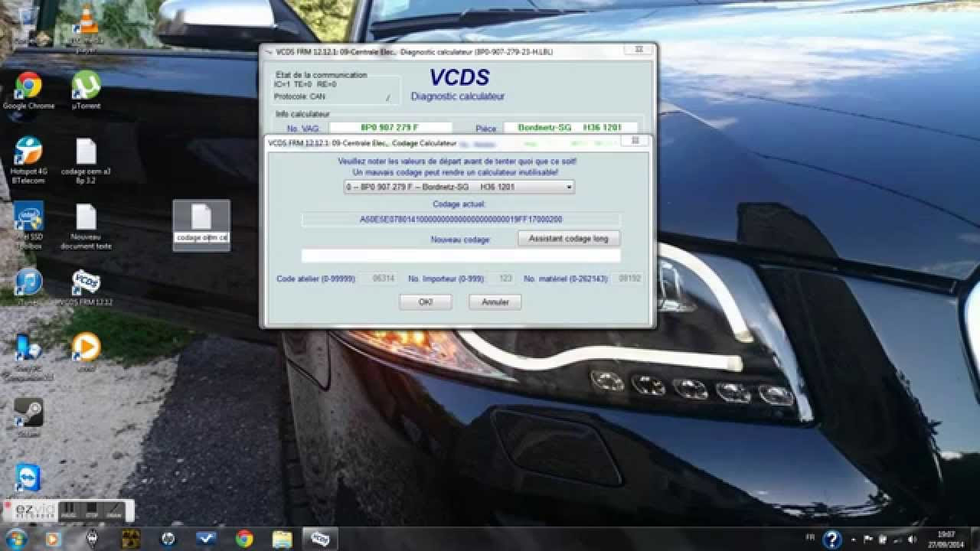The image size is (980, 551).
Task: Close the Diagnostic calculateur window behind
Action: (x=639, y=50)
